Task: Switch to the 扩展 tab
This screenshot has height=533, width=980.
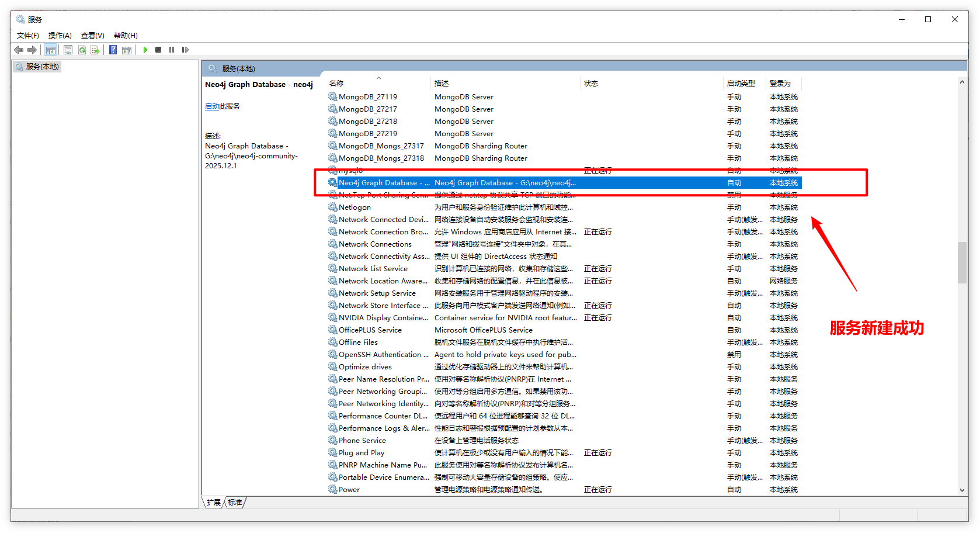Action: [x=213, y=503]
